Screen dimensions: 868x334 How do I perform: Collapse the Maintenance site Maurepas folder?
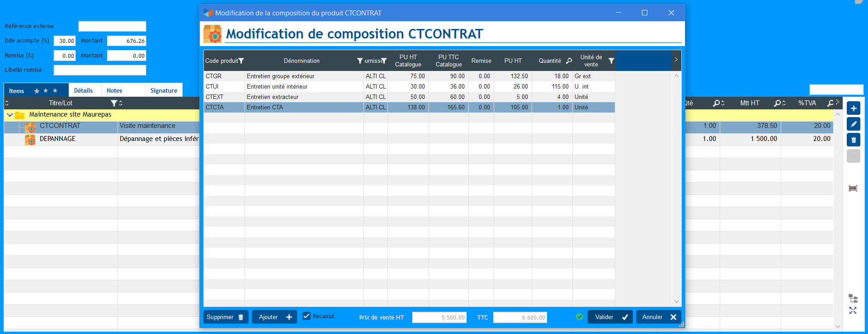[x=9, y=115]
